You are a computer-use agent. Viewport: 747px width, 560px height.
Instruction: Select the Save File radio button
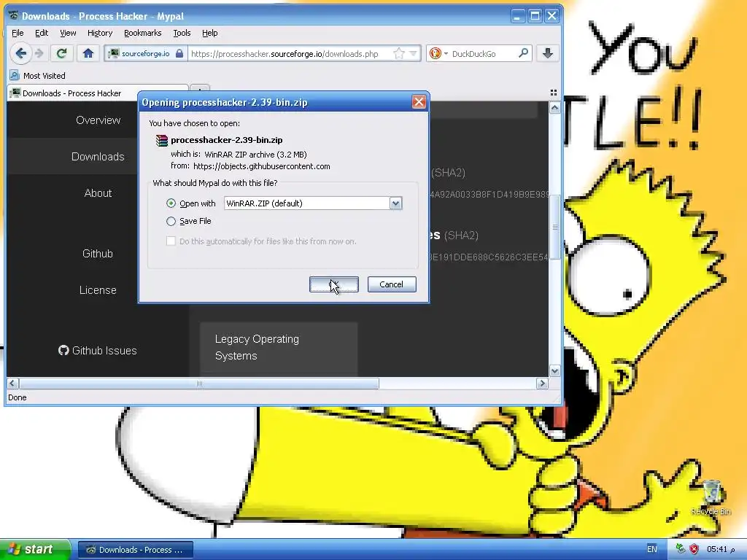tap(171, 221)
